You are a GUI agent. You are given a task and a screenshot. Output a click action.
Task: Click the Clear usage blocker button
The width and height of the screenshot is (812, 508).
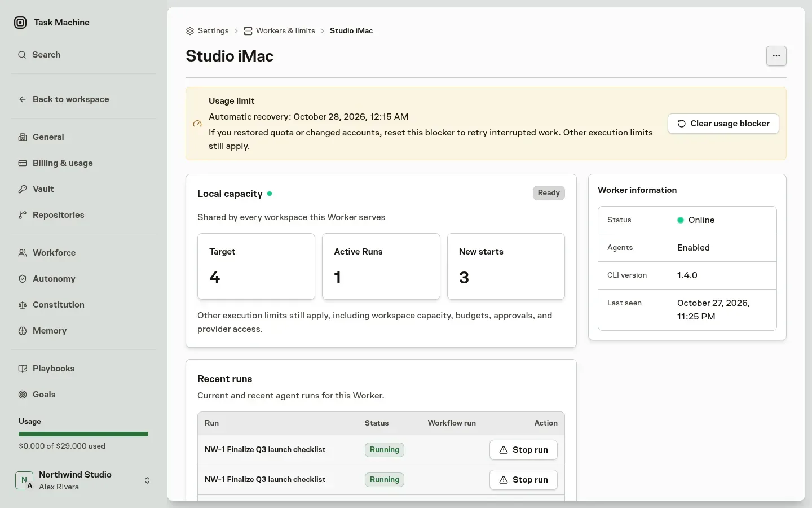[x=723, y=124]
